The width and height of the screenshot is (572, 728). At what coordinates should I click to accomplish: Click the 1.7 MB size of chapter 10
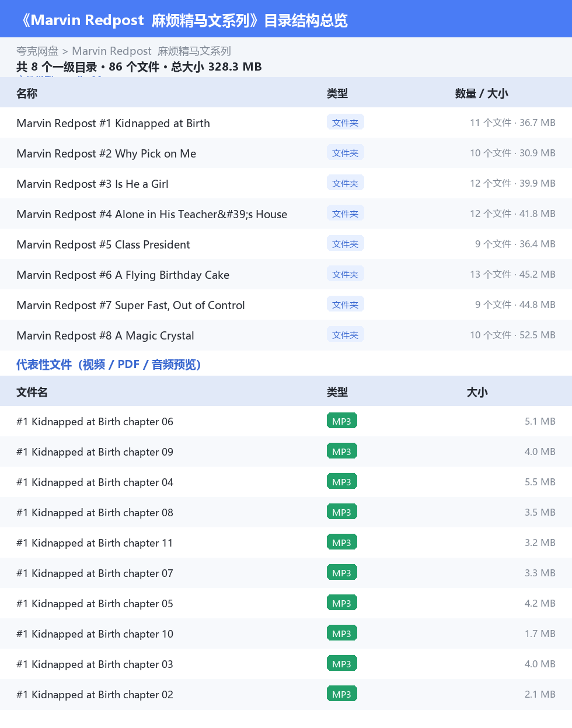[540, 633]
